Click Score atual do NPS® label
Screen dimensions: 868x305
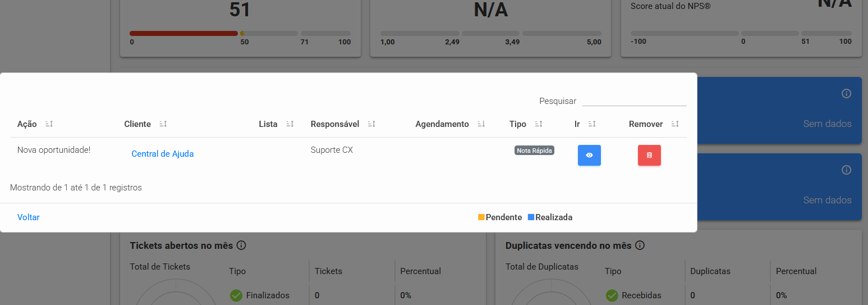point(671,6)
